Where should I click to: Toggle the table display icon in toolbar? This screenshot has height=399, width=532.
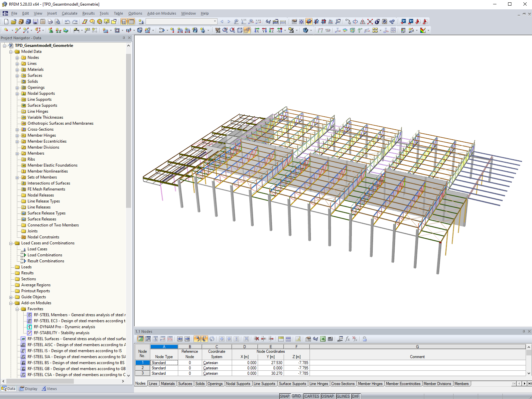point(131,22)
